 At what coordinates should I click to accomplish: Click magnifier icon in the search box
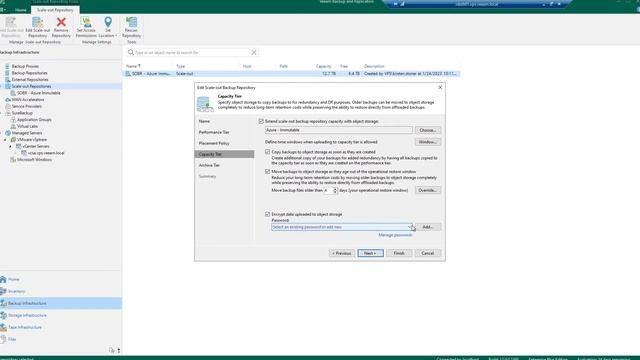click(x=131, y=53)
